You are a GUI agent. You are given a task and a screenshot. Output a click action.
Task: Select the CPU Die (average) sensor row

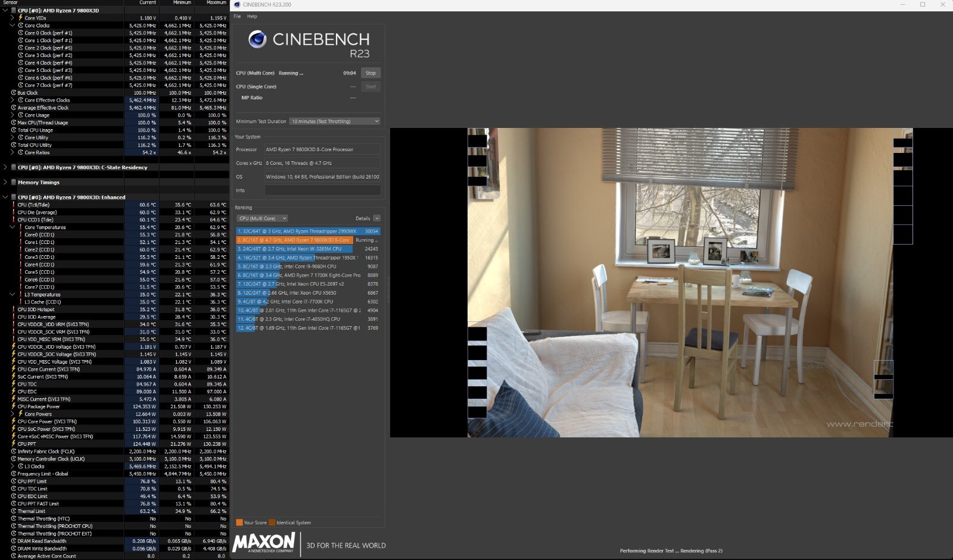[x=114, y=212]
